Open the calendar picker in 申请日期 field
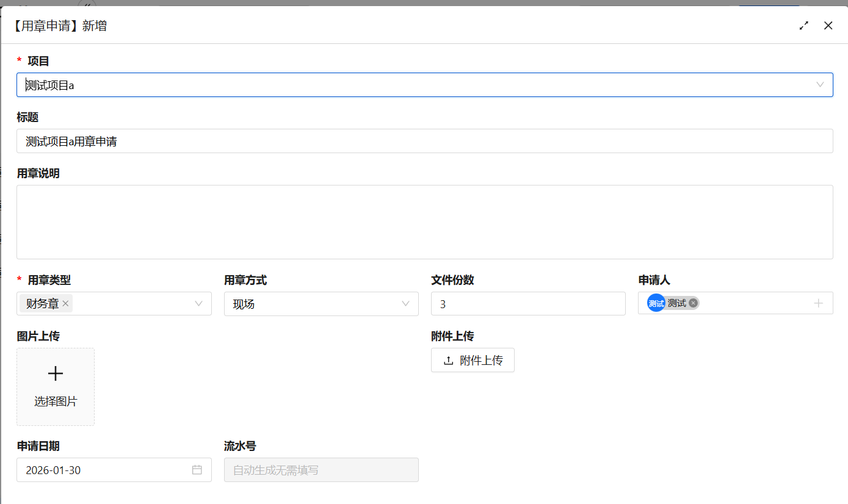This screenshot has width=848, height=504. coord(197,470)
